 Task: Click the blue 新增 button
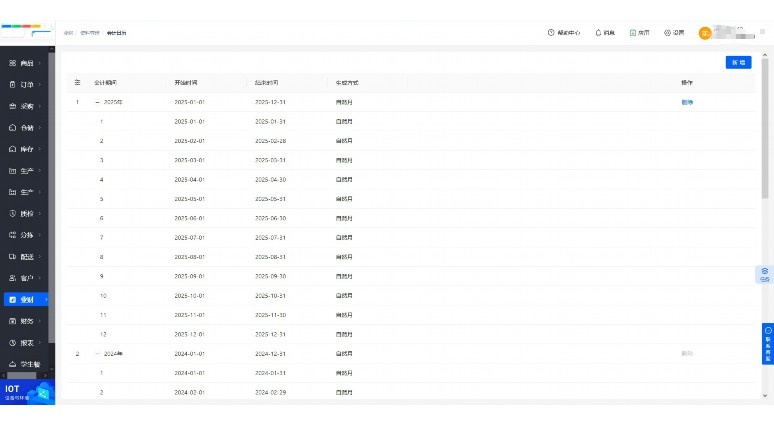[x=738, y=63]
